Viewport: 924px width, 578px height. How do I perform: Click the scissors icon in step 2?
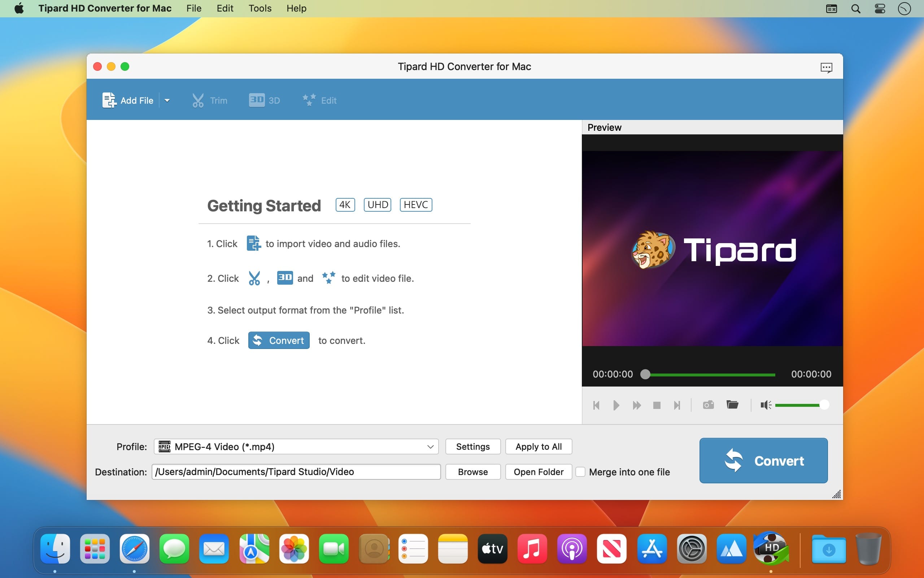tap(254, 278)
